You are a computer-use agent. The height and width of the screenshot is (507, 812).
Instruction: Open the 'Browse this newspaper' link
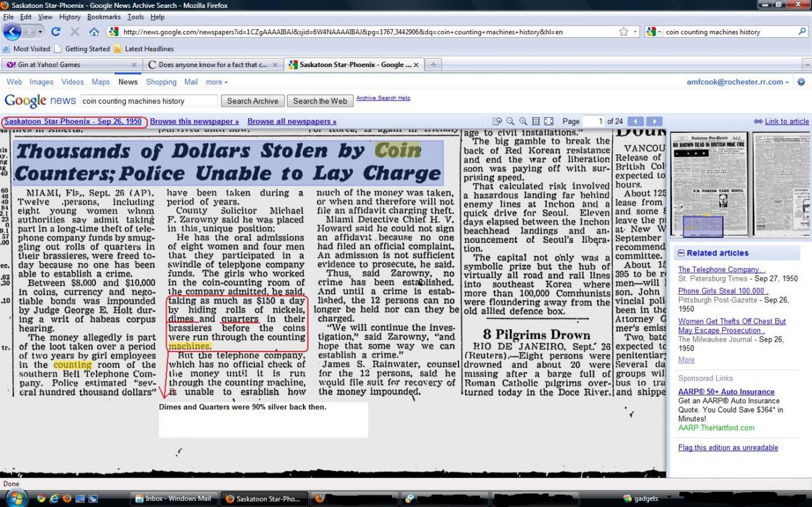tap(194, 121)
